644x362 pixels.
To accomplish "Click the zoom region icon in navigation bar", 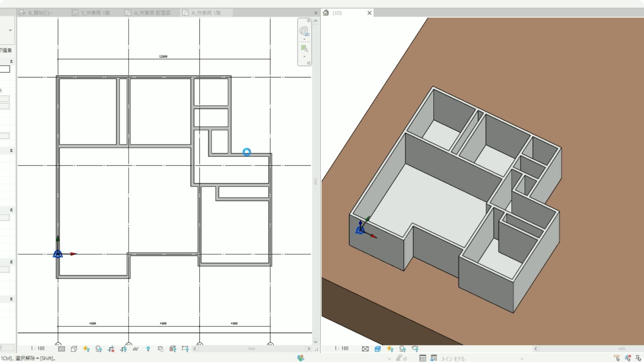I will pos(304,49).
